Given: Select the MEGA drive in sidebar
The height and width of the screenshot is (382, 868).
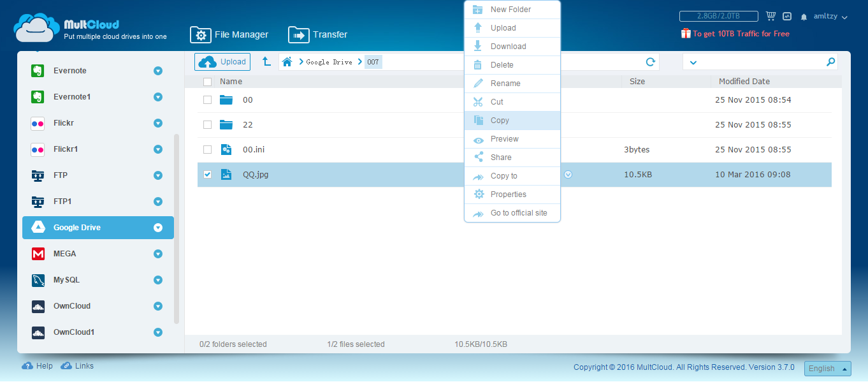Looking at the screenshot, I should (98, 254).
